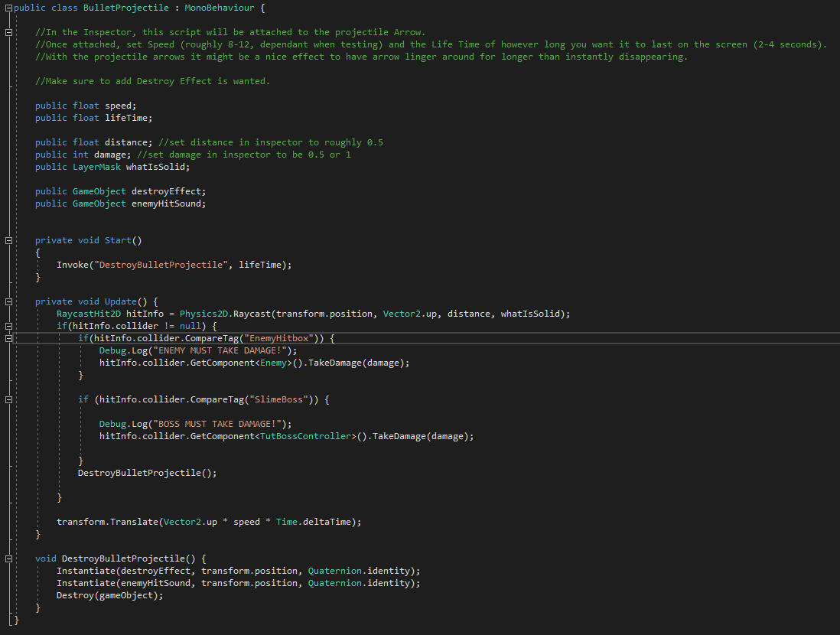The height and width of the screenshot is (635, 840).
Task: Click the destroyEffect GameObject declaration
Action: pyautogui.click(x=121, y=191)
